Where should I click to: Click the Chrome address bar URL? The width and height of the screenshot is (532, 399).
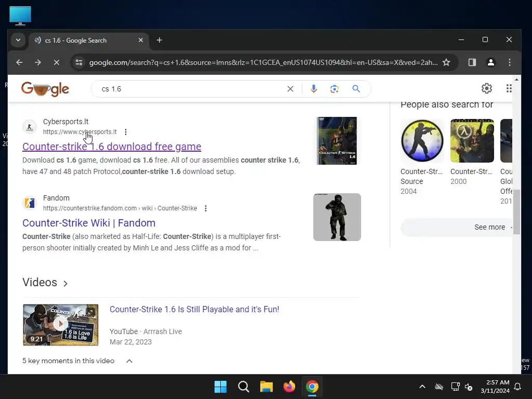point(263,62)
